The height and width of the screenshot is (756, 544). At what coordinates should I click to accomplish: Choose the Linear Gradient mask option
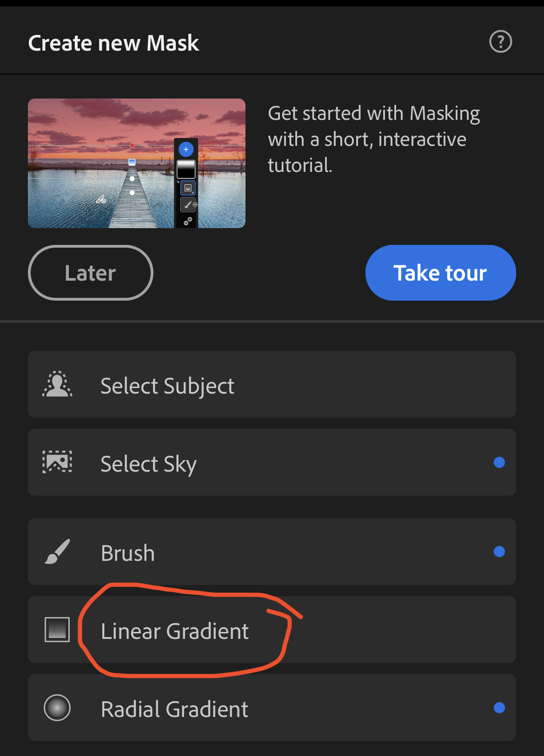point(272,630)
